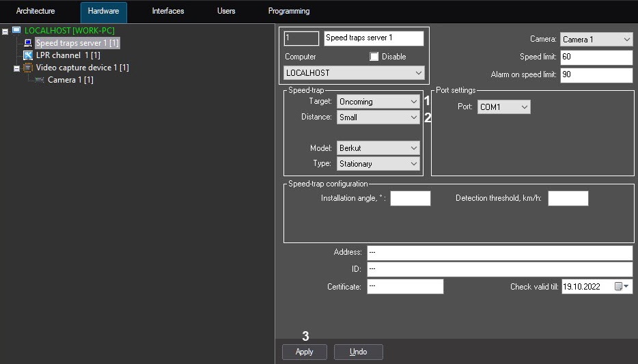Open the Distance dropdown

[x=378, y=117]
